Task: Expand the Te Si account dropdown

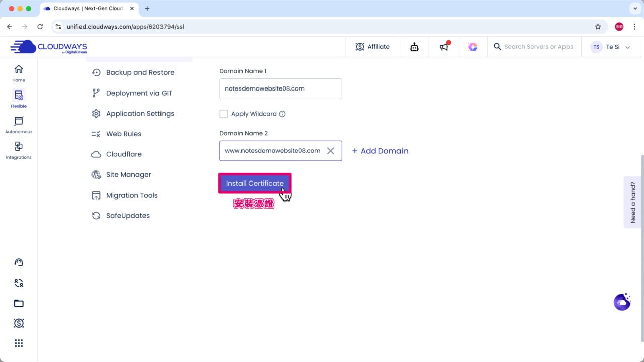Action: coord(627,47)
